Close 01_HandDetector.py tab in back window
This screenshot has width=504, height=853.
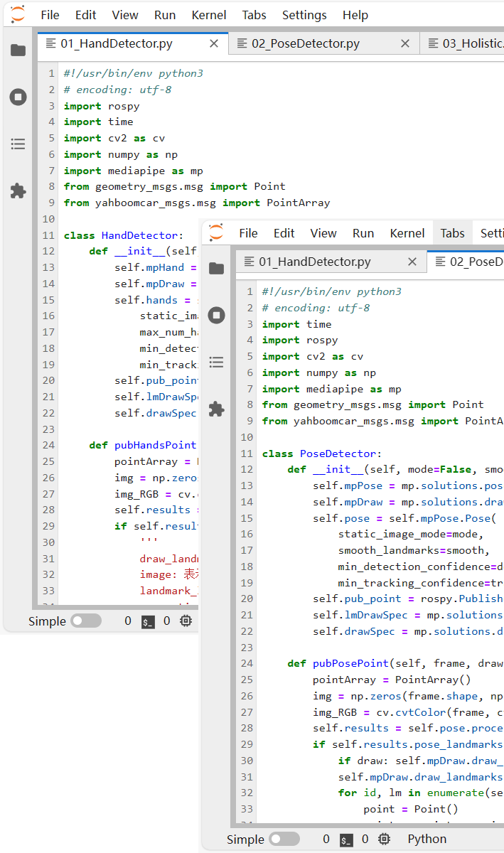214,43
